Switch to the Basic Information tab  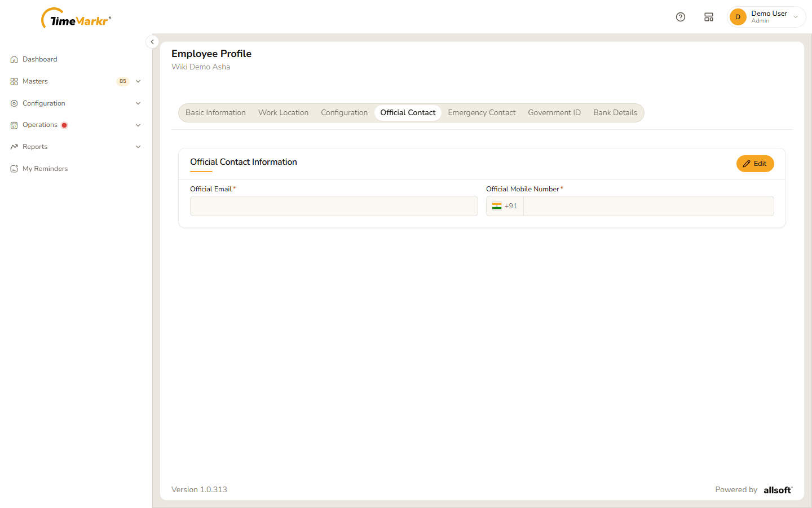point(215,113)
